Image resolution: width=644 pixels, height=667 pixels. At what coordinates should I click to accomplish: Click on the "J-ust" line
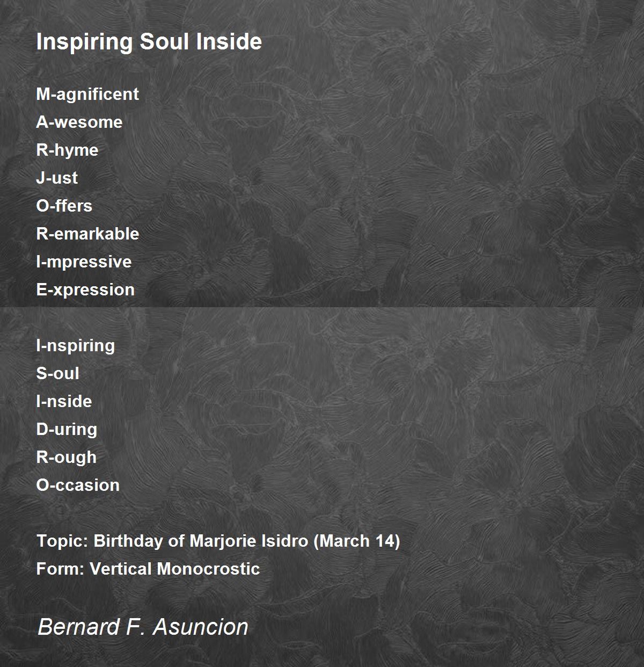56,178
